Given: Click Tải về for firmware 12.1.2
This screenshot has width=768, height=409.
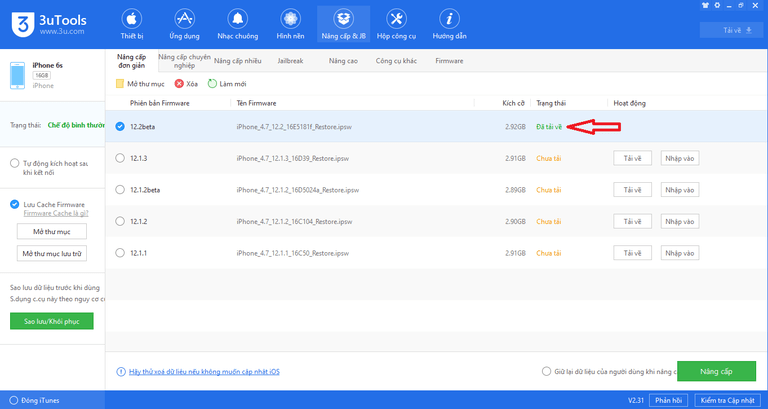Looking at the screenshot, I should pos(632,221).
